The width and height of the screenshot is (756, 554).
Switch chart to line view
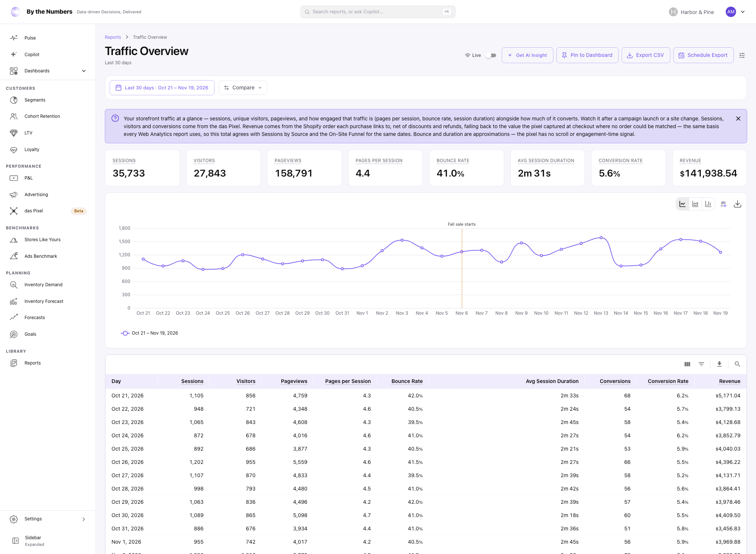683,204
